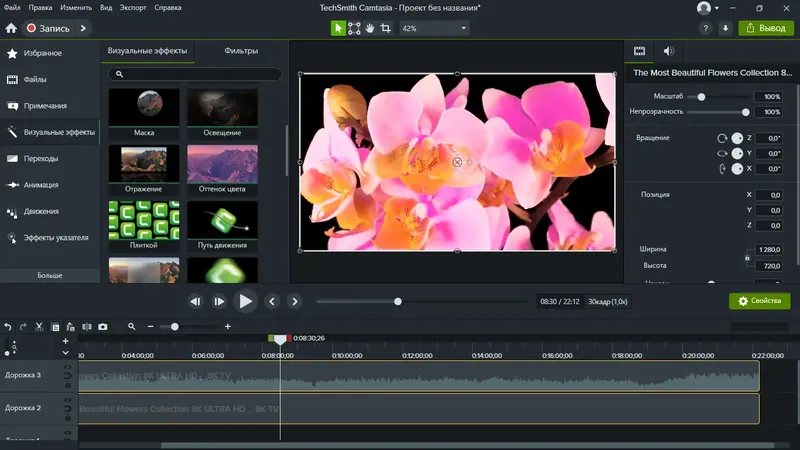The image size is (800, 450).
Task: Click the Split clip icon on timeline
Action: 86,326
